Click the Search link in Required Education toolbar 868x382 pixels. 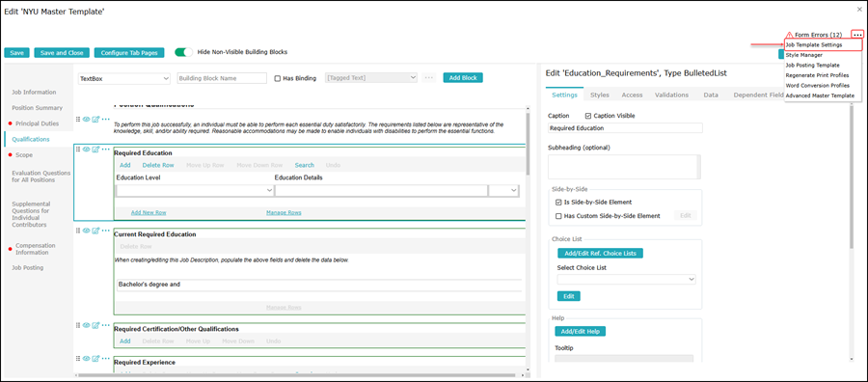point(305,165)
